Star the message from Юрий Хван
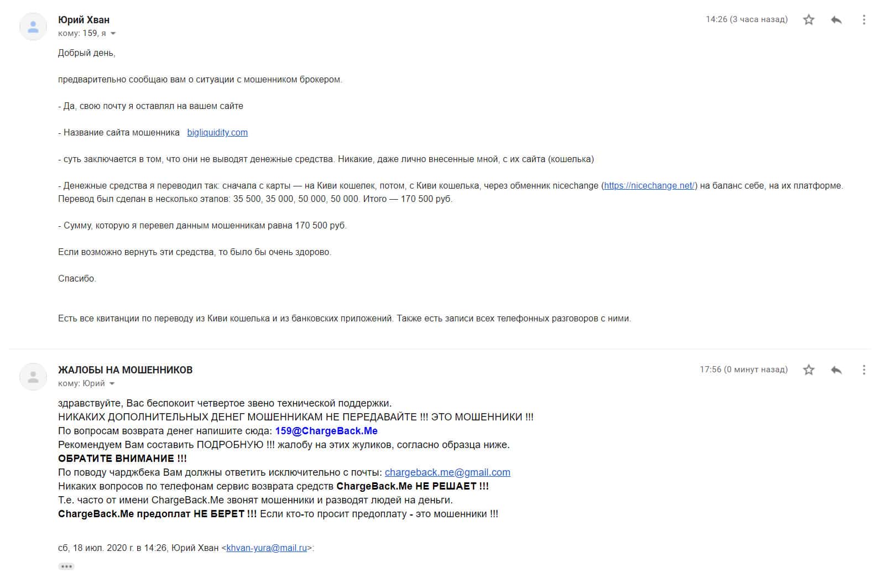 point(809,20)
